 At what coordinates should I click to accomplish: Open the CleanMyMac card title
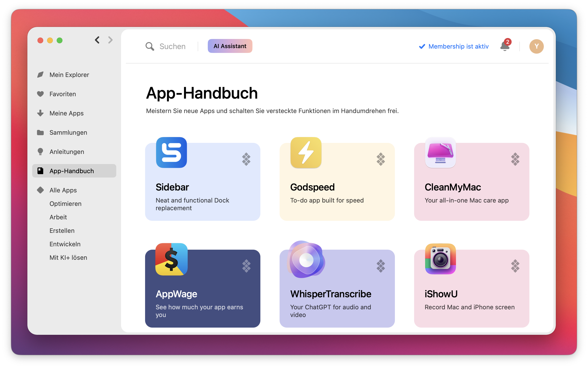click(x=453, y=187)
